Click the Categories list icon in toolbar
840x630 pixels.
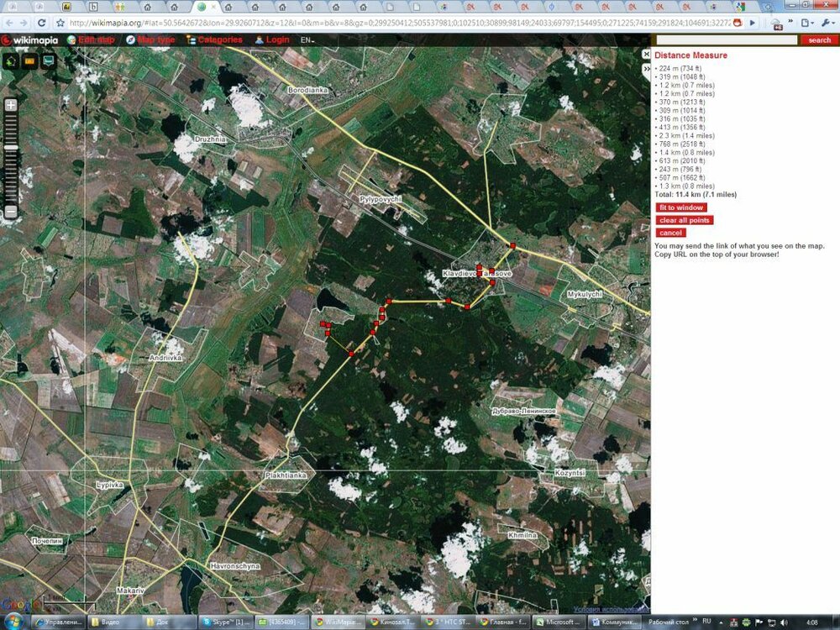(191, 39)
